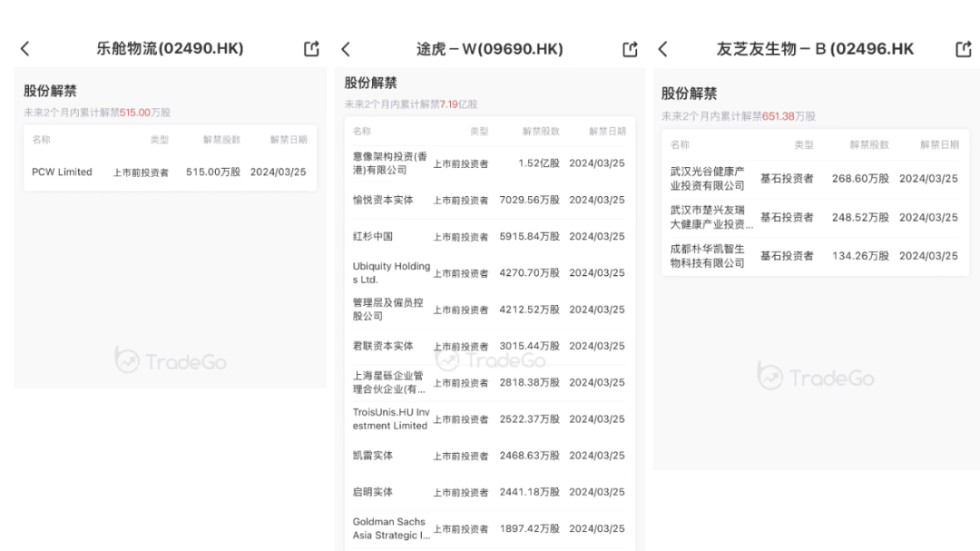Screen dimensions: 980x551
Task: Select 红杉中国 investor name
Action: pos(373,236)
